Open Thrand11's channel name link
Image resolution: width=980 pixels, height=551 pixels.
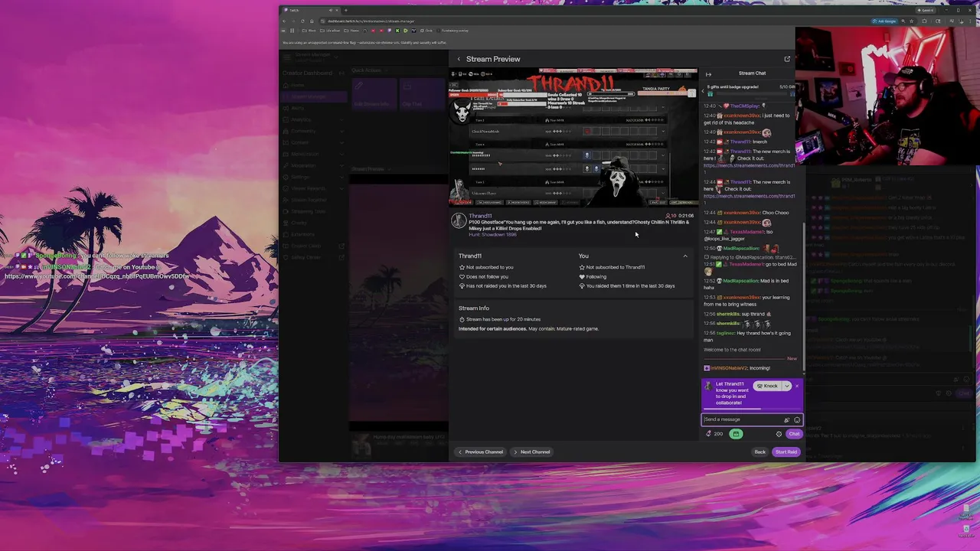[x=480, y=216]
